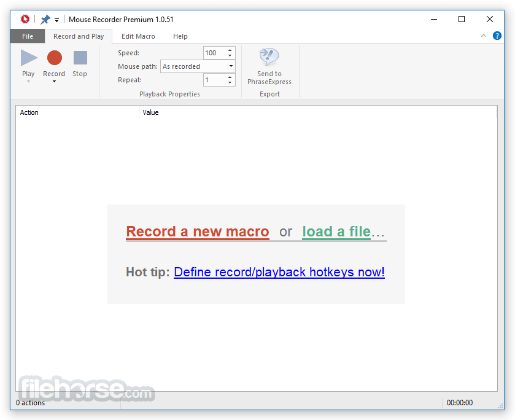This screenshot has width=515, height=420.
Task: Minimize the Mouse Recorder window
Action: [434, 20]
